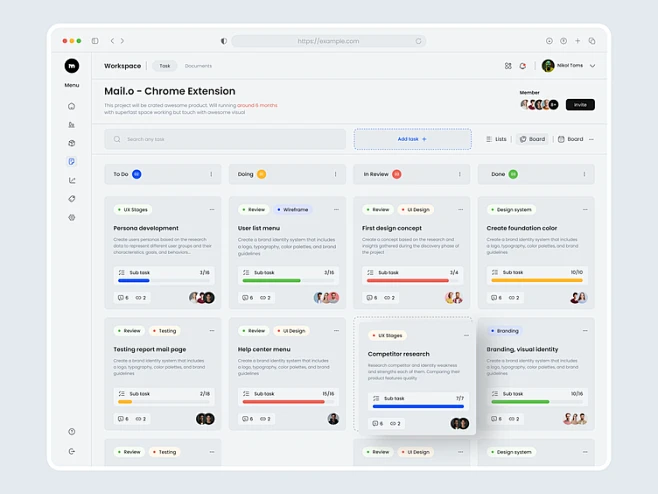Click Add task button
Image resolution: width=658 pixels, height=494 pixels.
[413, 139]
